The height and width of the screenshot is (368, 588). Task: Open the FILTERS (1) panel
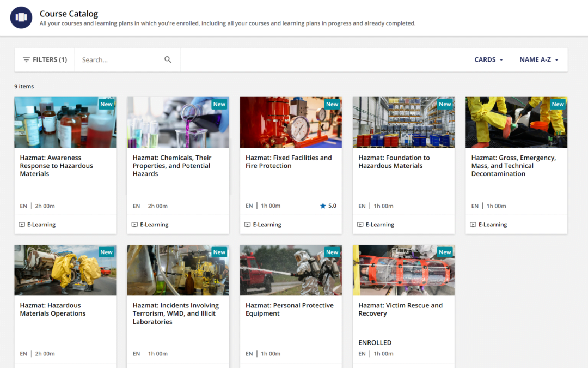pyautogui.click(x=45, y=60)
